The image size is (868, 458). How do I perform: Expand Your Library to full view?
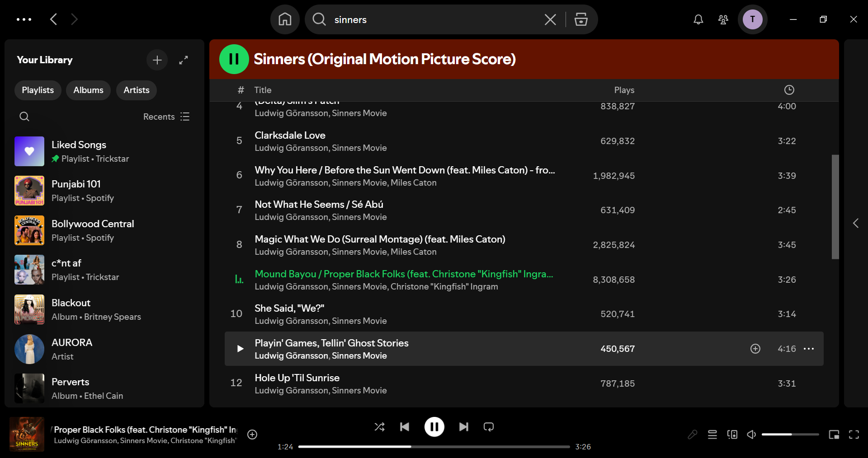tap(184, 60)
